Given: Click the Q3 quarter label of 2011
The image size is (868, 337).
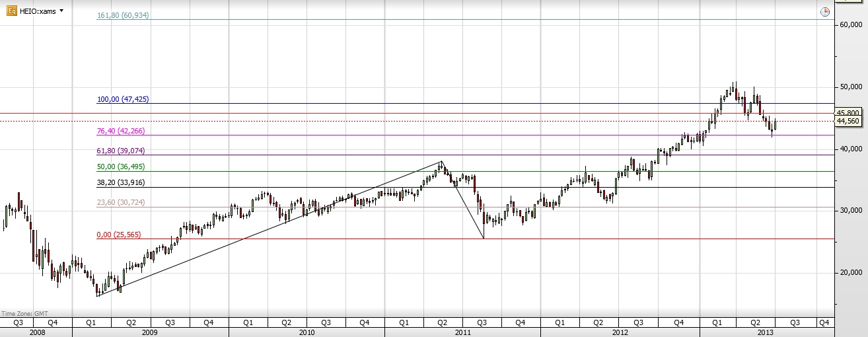Looking at the screenshot, I should click(482, 322).
